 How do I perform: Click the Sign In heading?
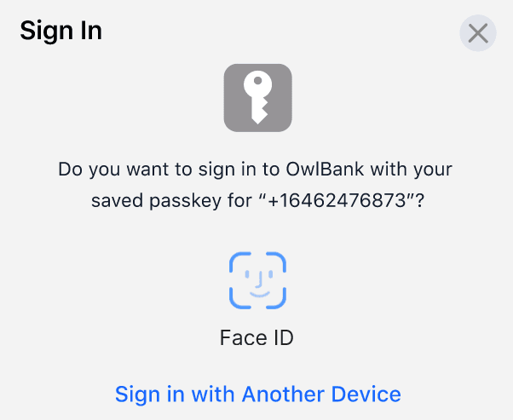[x=61, y=32]
